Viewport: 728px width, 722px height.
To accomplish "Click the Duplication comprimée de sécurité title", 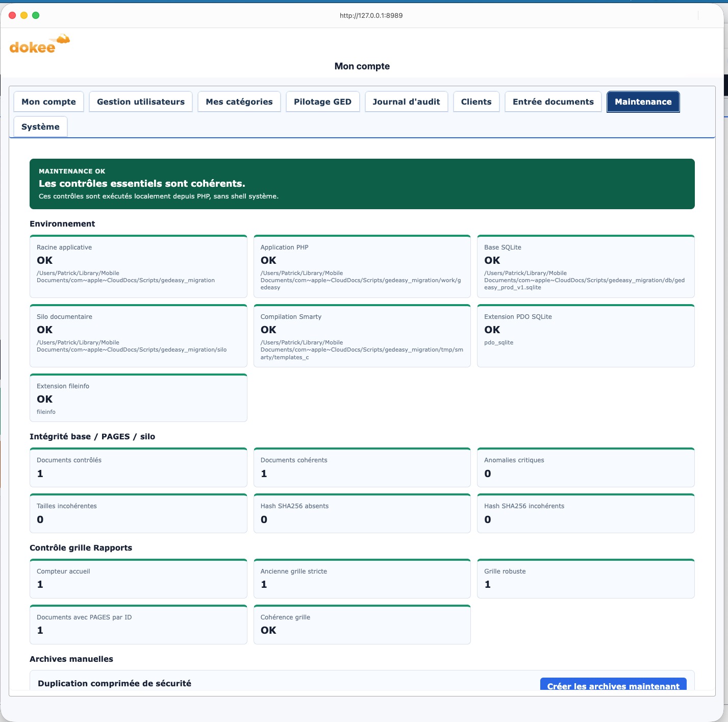I will coord(114,683).
